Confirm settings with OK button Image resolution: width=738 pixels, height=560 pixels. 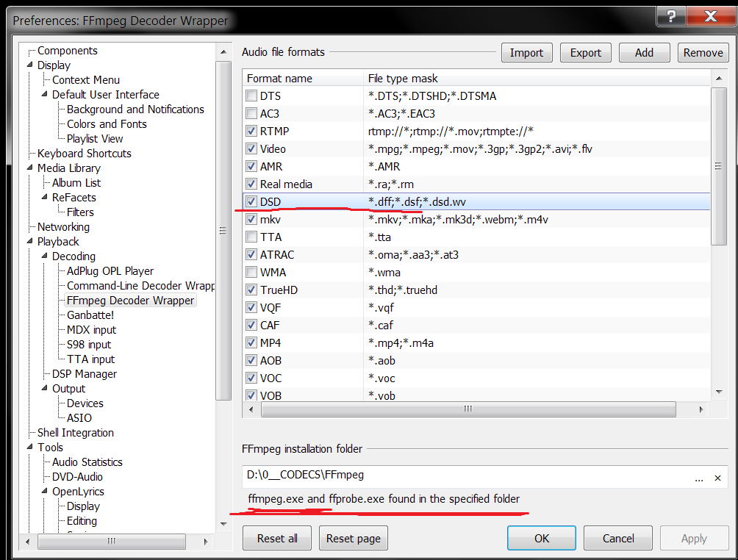click(541, 539)
